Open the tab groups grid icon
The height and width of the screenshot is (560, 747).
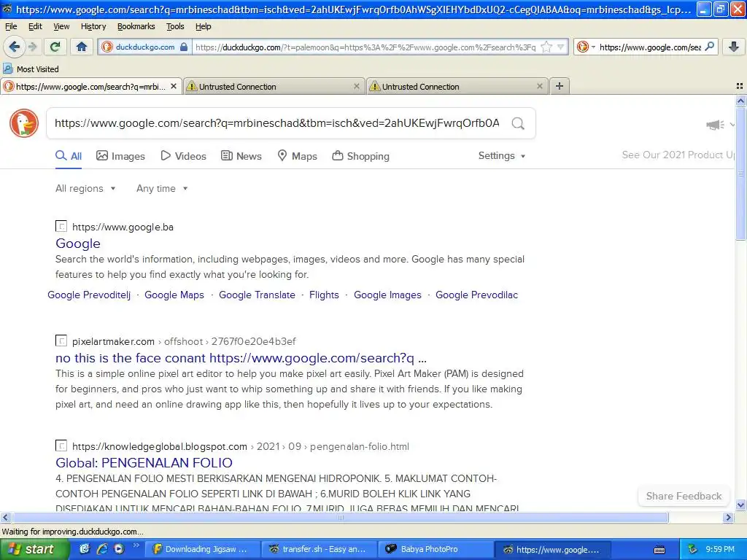(740, 86)
